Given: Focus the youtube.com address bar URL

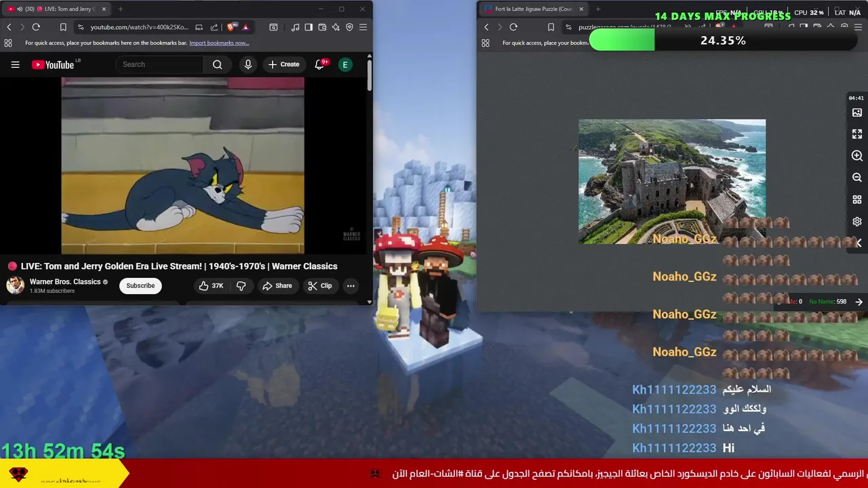Looking at the screenshot, I should (x=139, y=27).
